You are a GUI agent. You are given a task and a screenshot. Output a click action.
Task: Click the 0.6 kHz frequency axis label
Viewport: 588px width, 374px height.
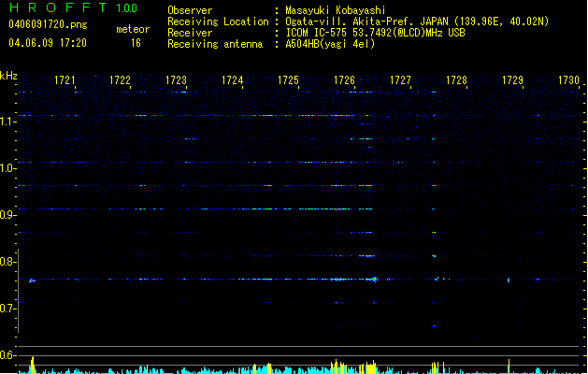(x=7, y=355)
